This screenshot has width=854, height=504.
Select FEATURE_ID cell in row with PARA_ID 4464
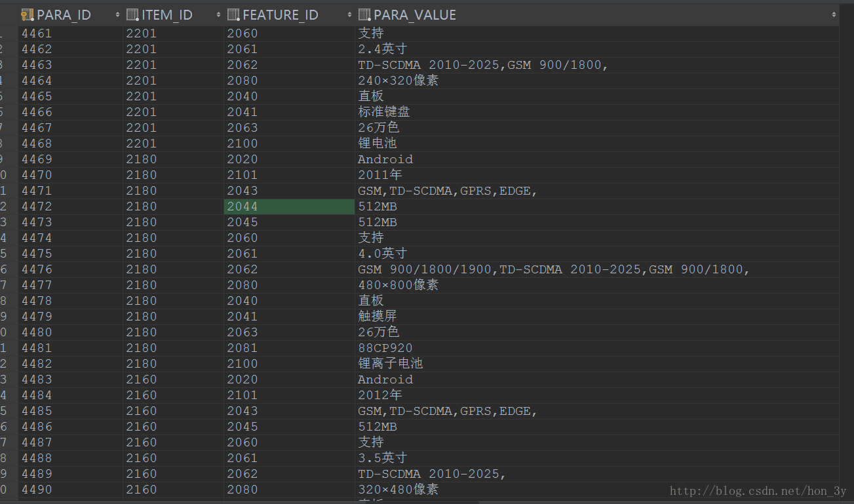point(289,81)
